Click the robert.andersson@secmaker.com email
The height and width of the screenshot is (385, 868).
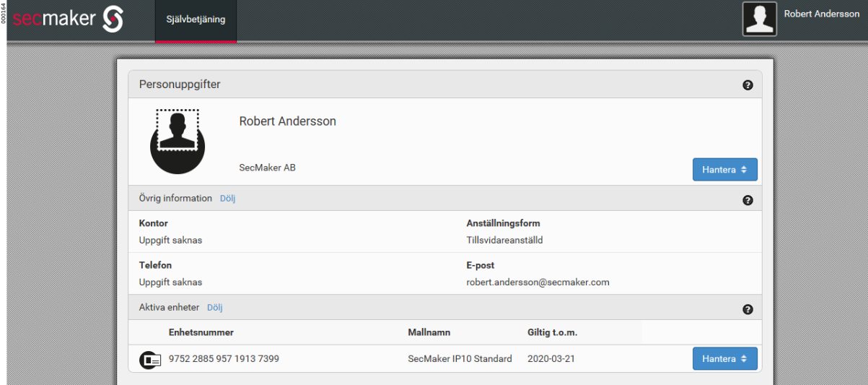[x=538, y=282]
